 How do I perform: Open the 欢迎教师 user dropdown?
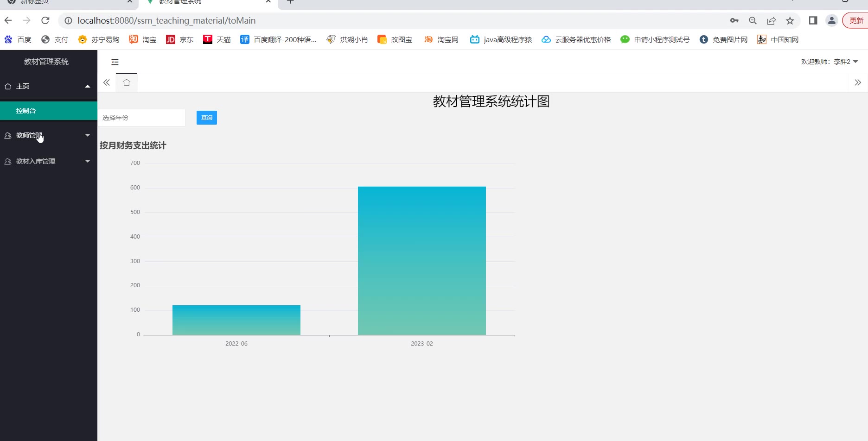click(829, 62)
